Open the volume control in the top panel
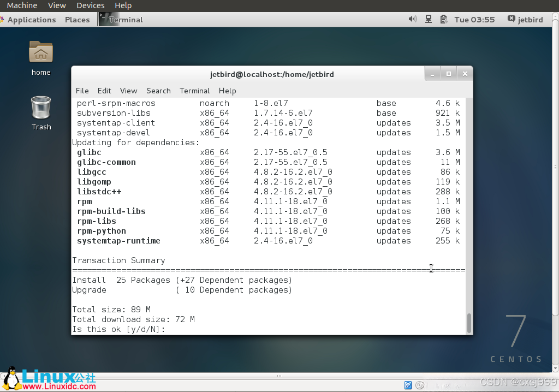The image size is (559, 392). pos(413,19)
